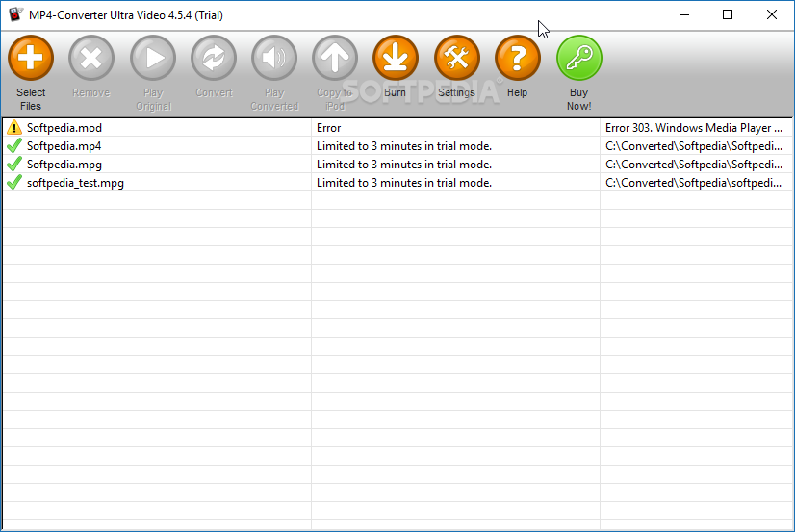Viewport: 795px width, 532px height.
Task: Minimize the MP4-Converter window
Action: click(684, 14)
